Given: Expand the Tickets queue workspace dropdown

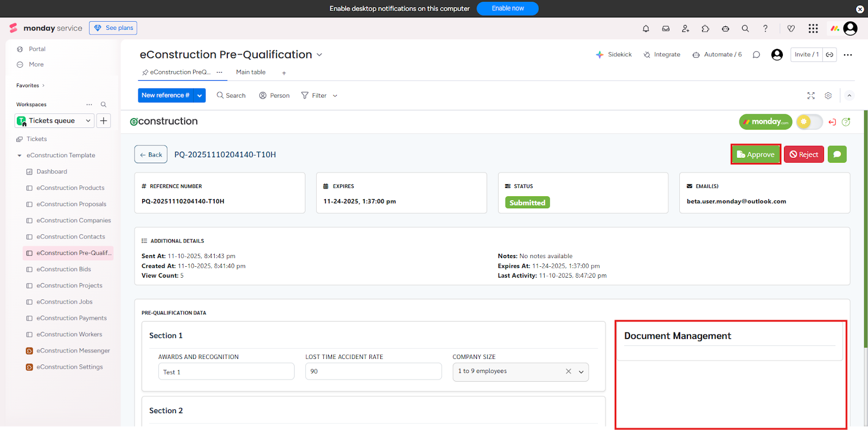Looking at the screenshot, I should (x=88, y=121).
